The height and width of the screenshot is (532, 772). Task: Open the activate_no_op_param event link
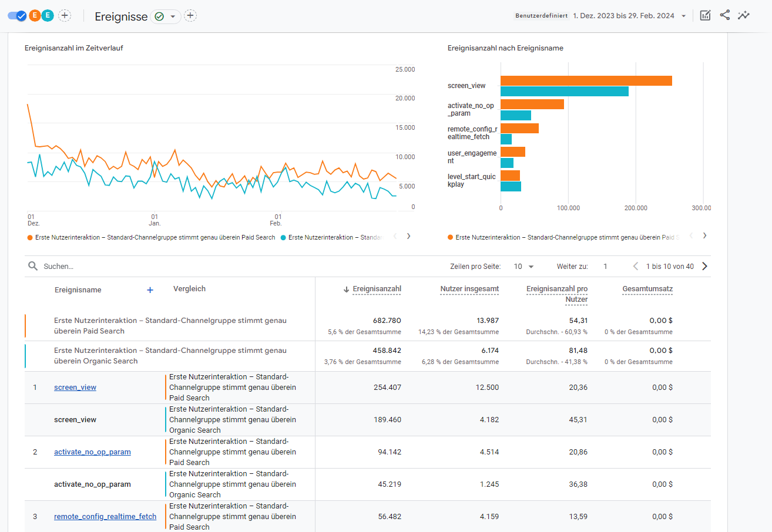point(92,452)
